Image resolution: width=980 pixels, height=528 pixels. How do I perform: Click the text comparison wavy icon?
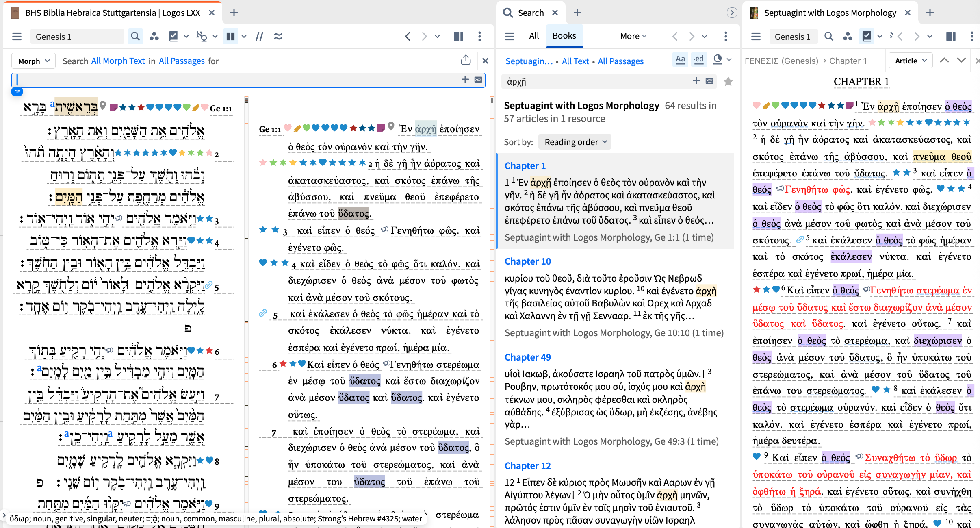(278, 37)
